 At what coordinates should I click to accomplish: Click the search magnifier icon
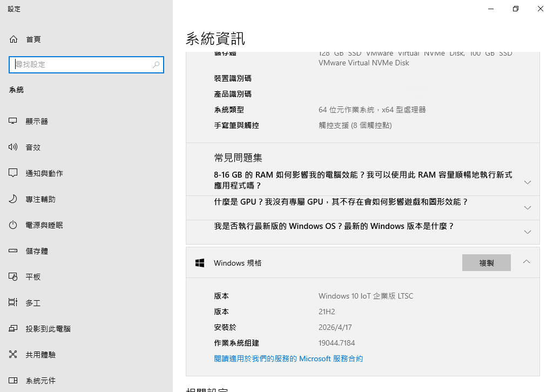point(156,65)
